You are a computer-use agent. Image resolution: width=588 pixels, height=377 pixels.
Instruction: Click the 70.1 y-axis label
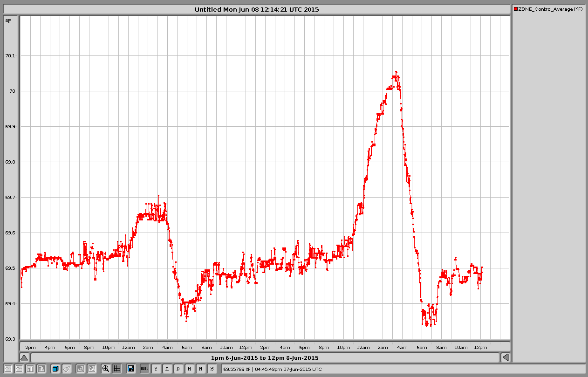tap(10, 55)
